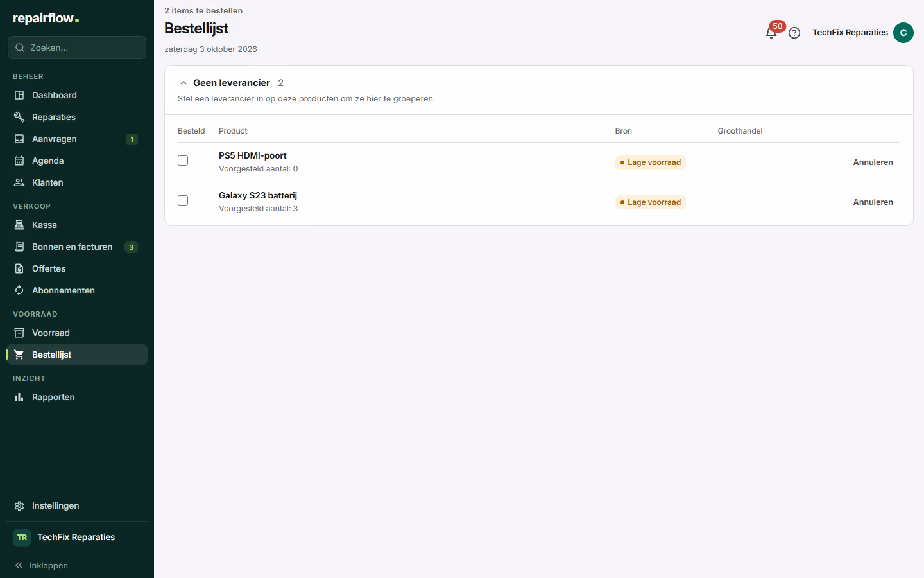This screenshot has width=924, height=578.
Task: Click the Abonnementen recurring icon
Action: 19,290
